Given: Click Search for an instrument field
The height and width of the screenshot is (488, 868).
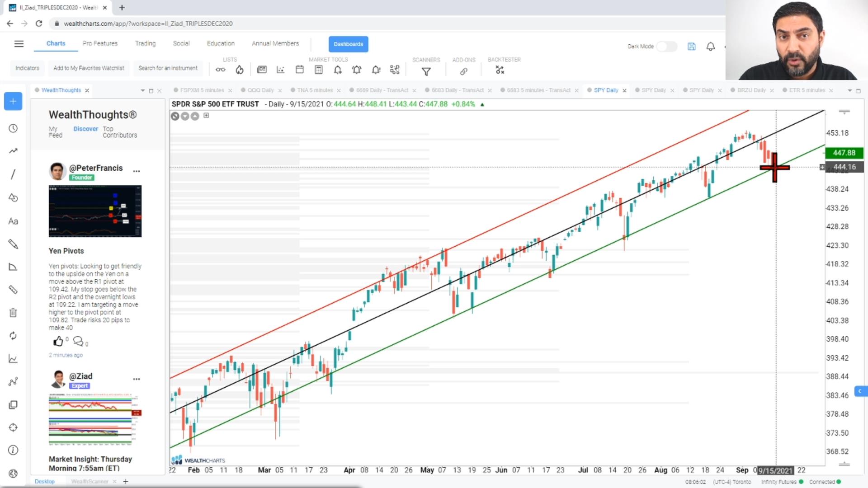Looking at the screenshot, I should (168, 68).
